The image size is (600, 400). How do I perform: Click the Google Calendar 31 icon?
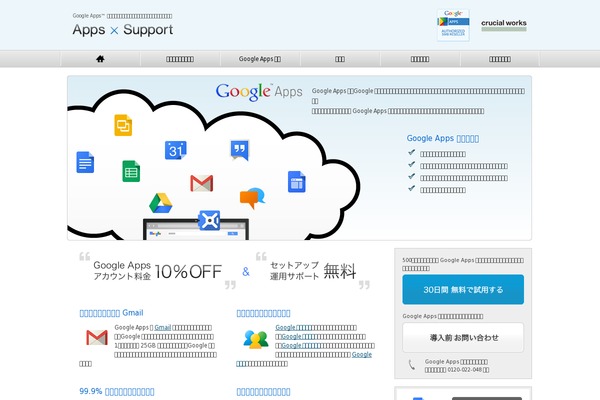click(x=176, y=150)
